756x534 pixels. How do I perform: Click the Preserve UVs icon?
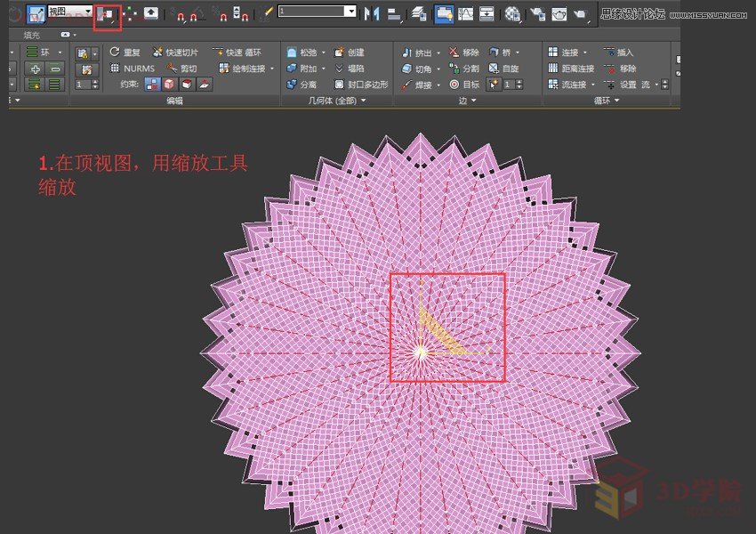83,53
